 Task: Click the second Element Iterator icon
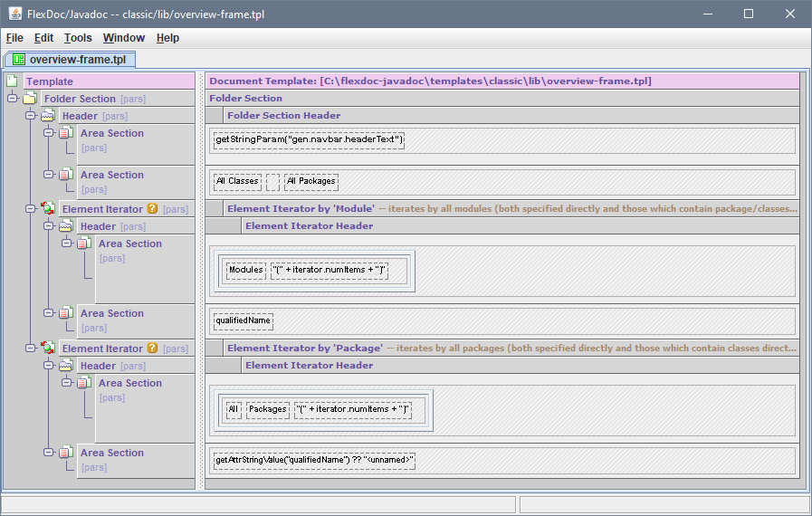48,349
